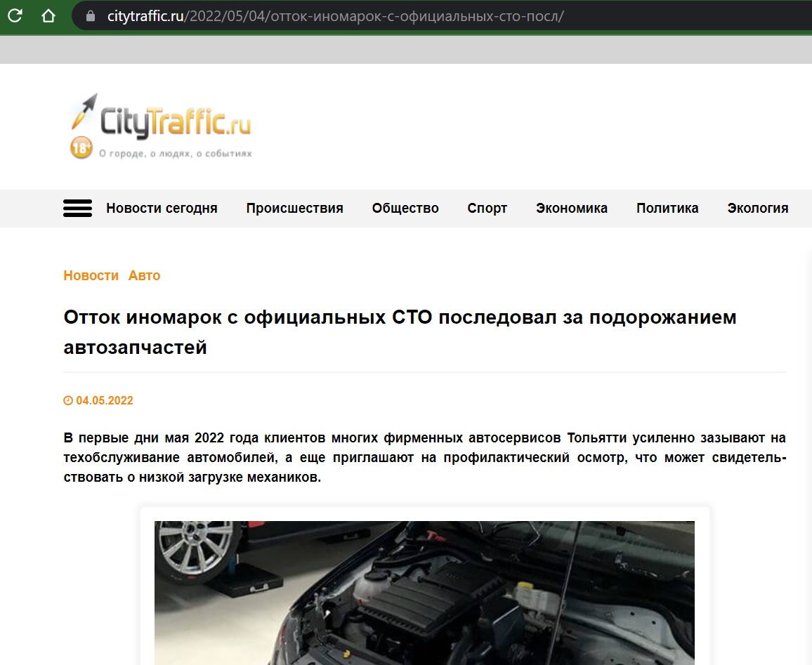Click the clock icon beside the date
This screenshot has width=812, height=665.
[x=68, y=401]
